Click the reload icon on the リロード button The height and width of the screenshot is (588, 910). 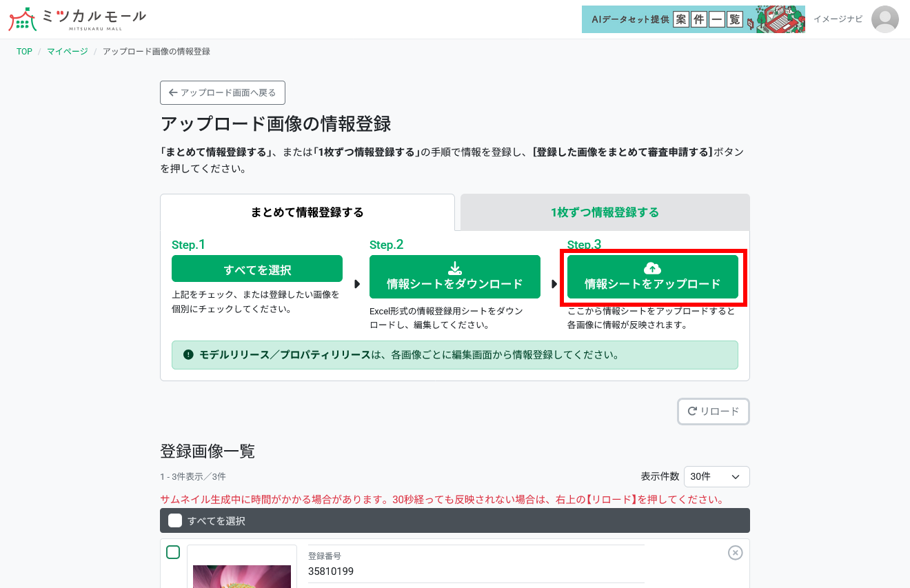click(693, 412)
